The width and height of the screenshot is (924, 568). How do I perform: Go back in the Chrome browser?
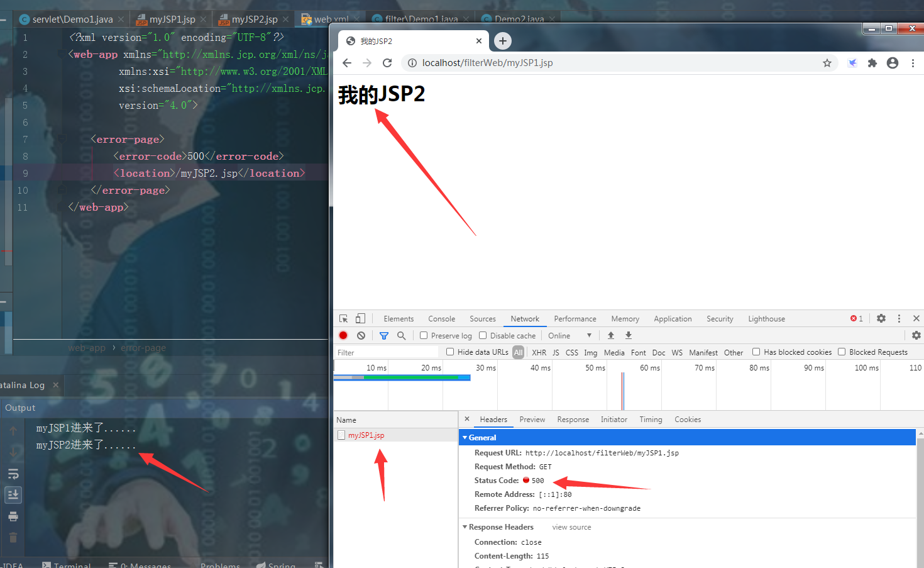tap(347, 63)
